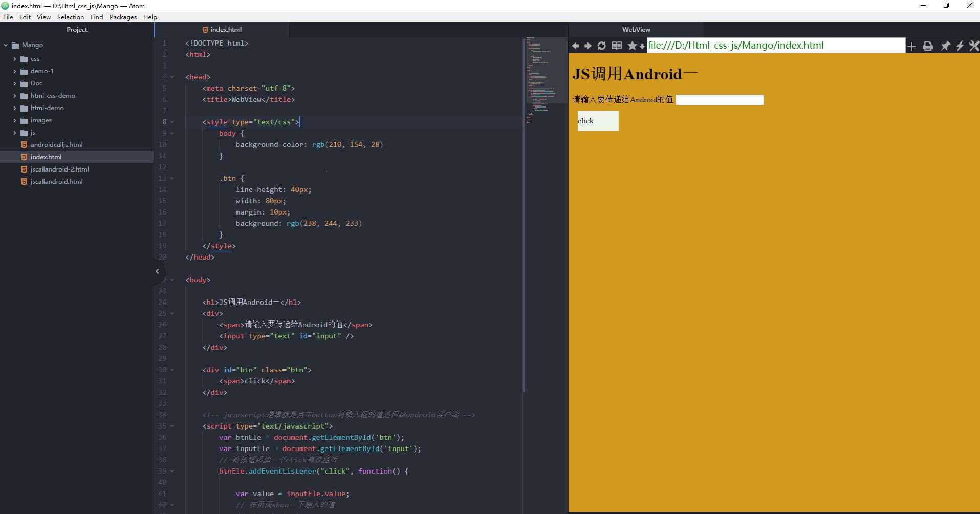
Task: Fold the .btn rule at line 13
Action: tap(172, 178)
